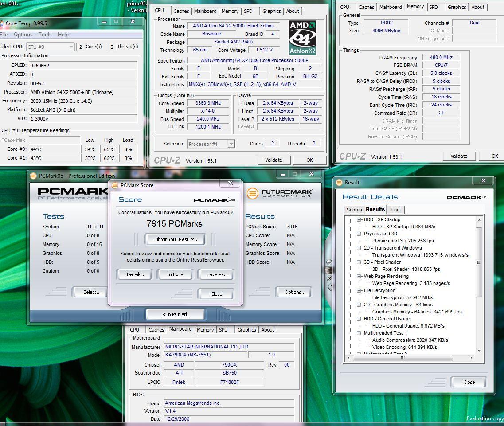
Task: Collapse the Web Page Rendering node
Action: tap(359, 276)
